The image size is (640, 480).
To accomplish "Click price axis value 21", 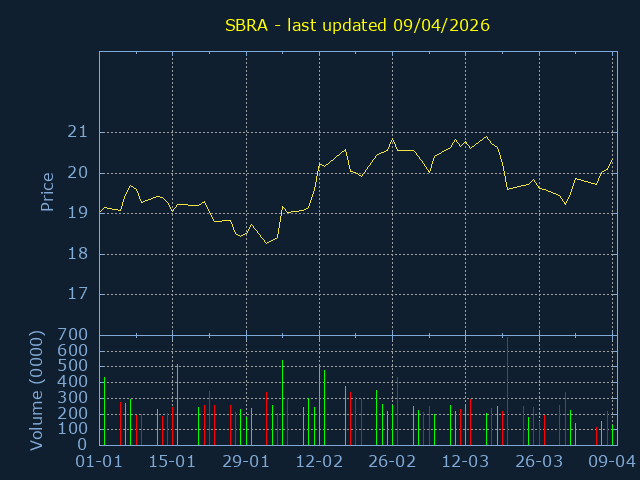I will (x=78, y=132).
